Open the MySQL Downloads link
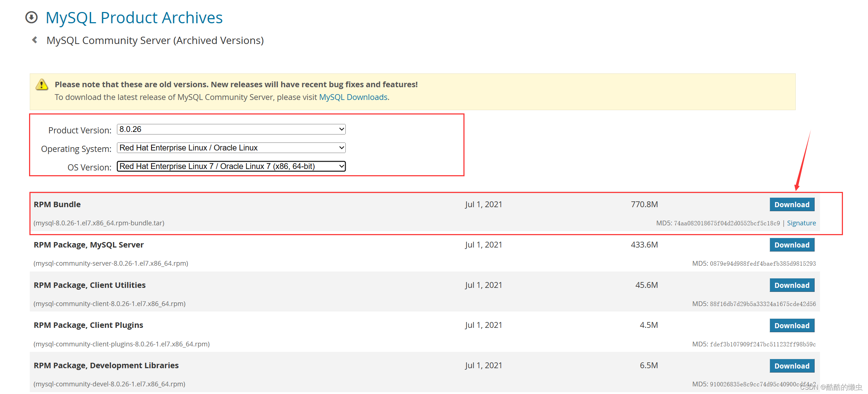 coord(353,97)
